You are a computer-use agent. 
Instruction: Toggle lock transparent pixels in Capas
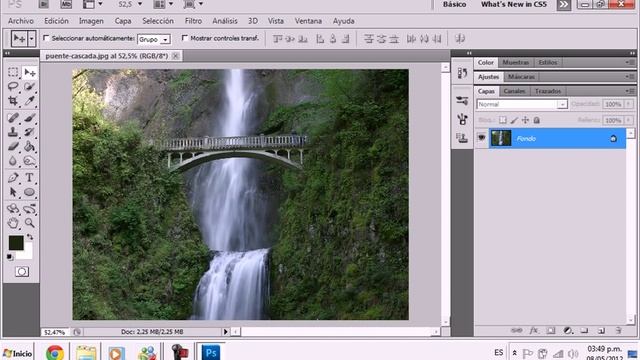coord(503,120)
